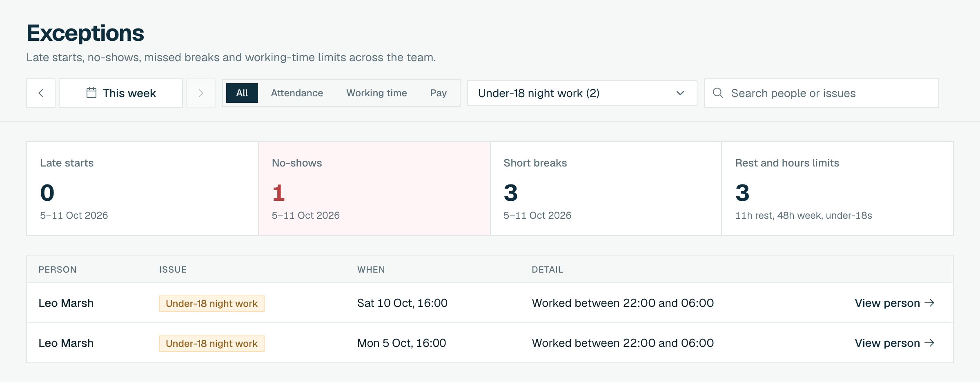Switch to the Working time tab
The image size is (980, 382).
(x=376, y=93)
